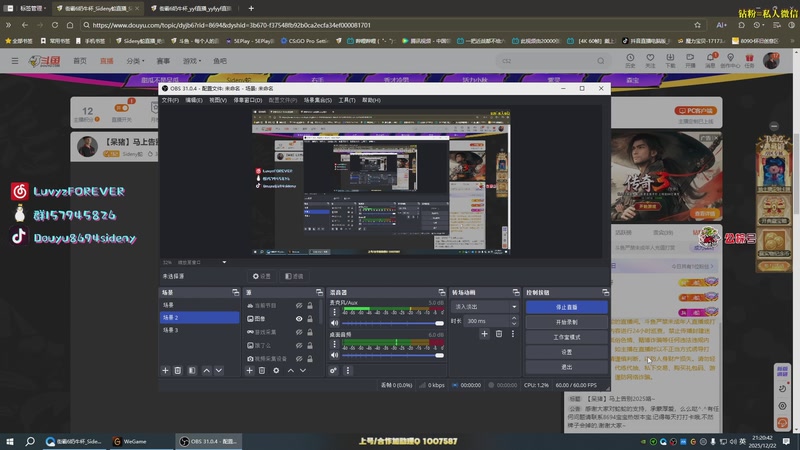Pop out the 控制按钮 dock panel
Image resolution: width=800 pixels, height=450 pixels.
[605, 292]
